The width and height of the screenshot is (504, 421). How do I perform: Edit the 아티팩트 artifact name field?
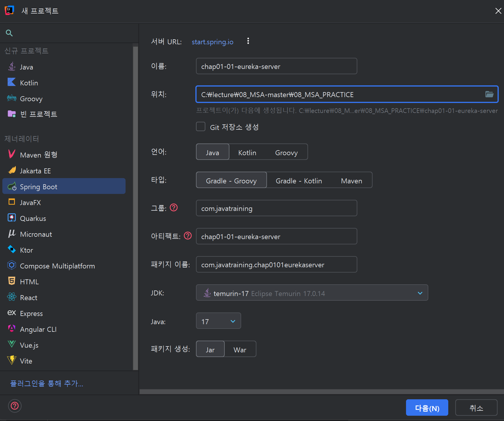click(x=277, y=236)
